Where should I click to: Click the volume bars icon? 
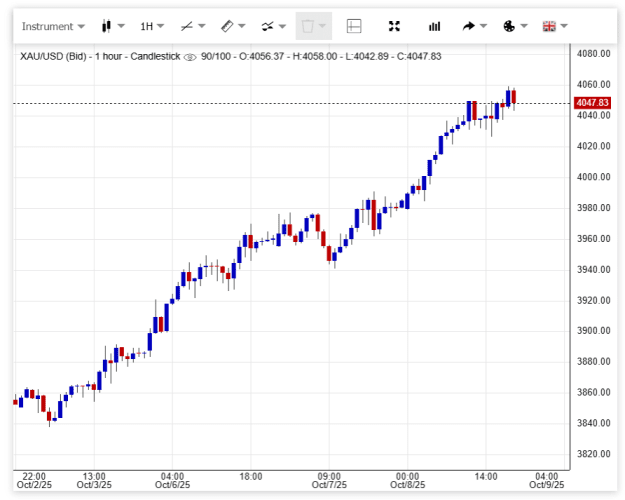(x=434, y=26)
